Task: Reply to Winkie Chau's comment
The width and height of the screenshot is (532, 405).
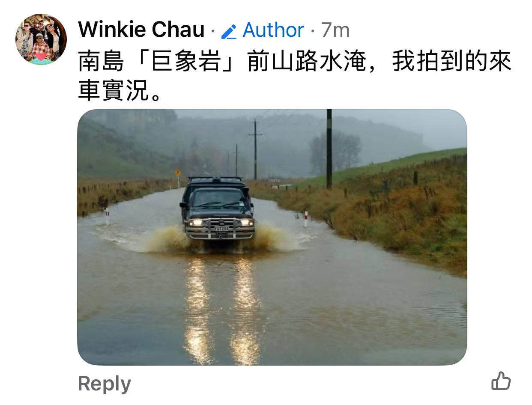Action: [105, 384]
